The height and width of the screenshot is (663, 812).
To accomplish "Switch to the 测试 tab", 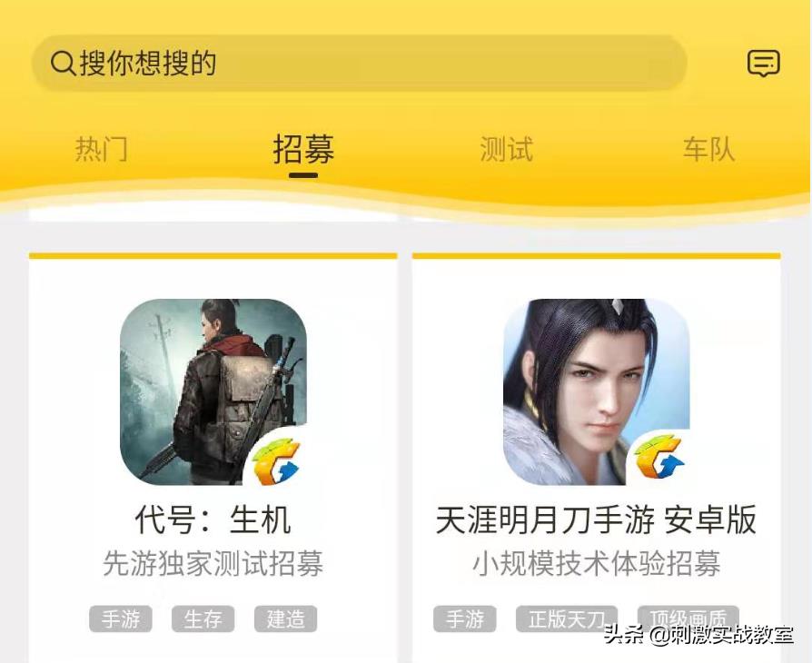I will [x=507, y=150].
